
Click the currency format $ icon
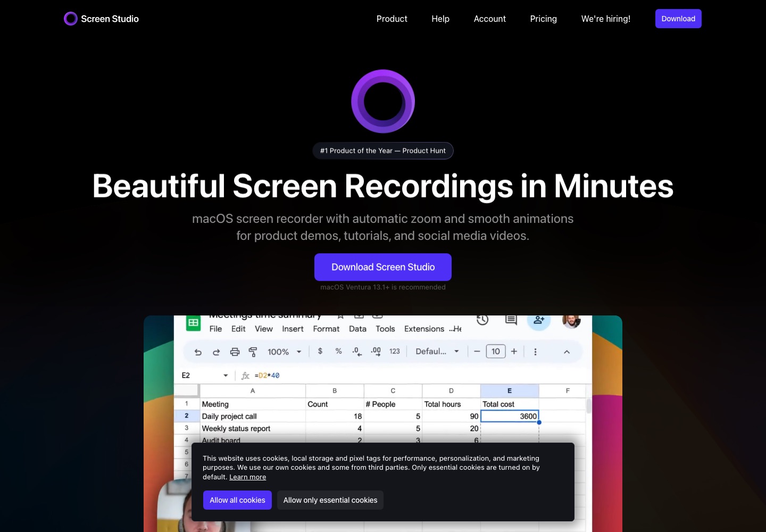(320, 351)
